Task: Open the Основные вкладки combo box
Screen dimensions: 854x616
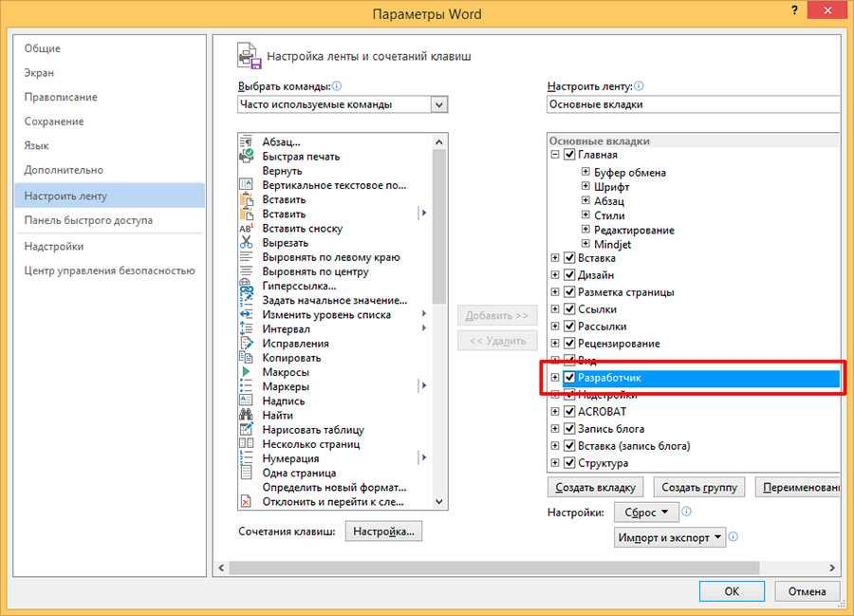Action: (693, 104)
